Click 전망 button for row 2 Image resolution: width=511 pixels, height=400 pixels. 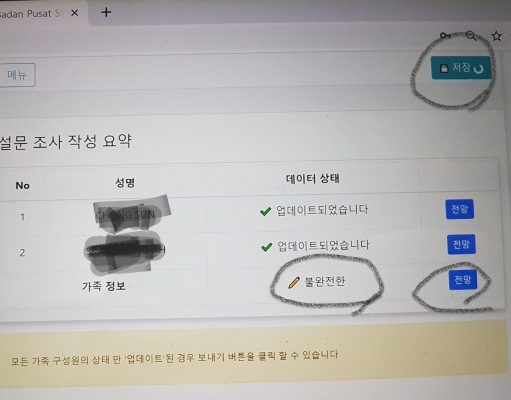[461, 244]
